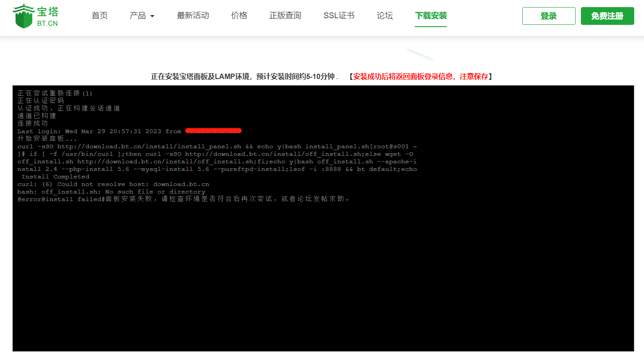Click terminal line 连接成功
This screenshot has width=644, height=364.
coord(33,124)
